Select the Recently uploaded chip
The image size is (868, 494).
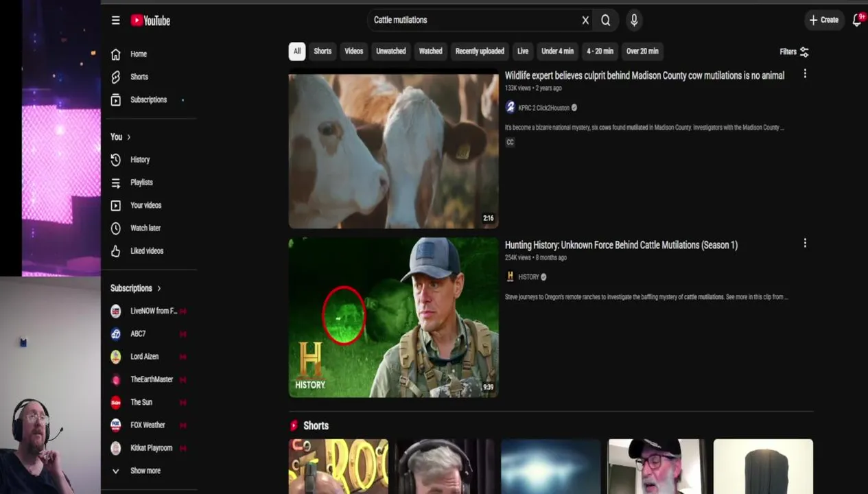[480, 51]
